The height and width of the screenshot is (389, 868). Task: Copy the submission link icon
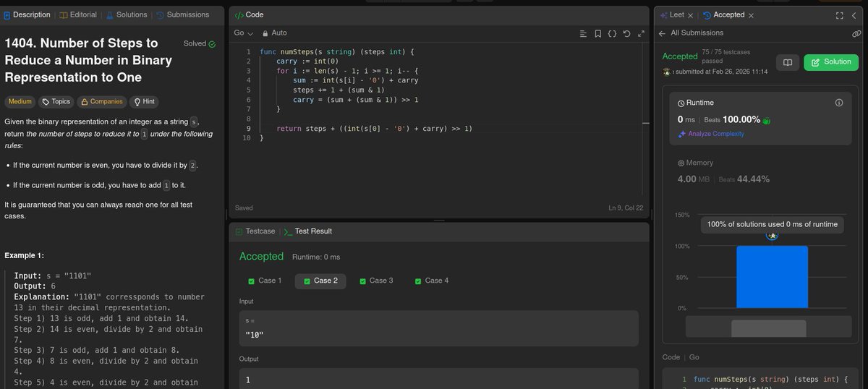coord(856,33)
